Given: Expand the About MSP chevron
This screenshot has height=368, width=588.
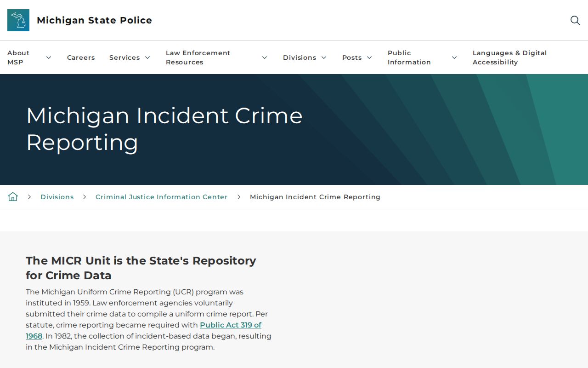Looking at the screenshot, I should [x=49, y=57].
